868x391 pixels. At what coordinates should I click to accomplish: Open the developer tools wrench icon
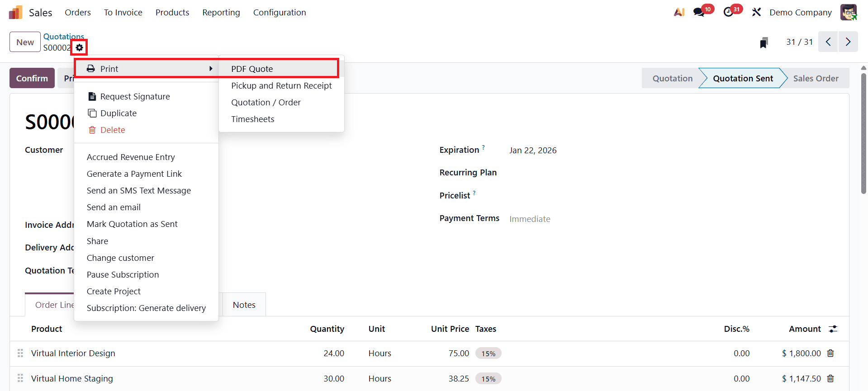756,12
